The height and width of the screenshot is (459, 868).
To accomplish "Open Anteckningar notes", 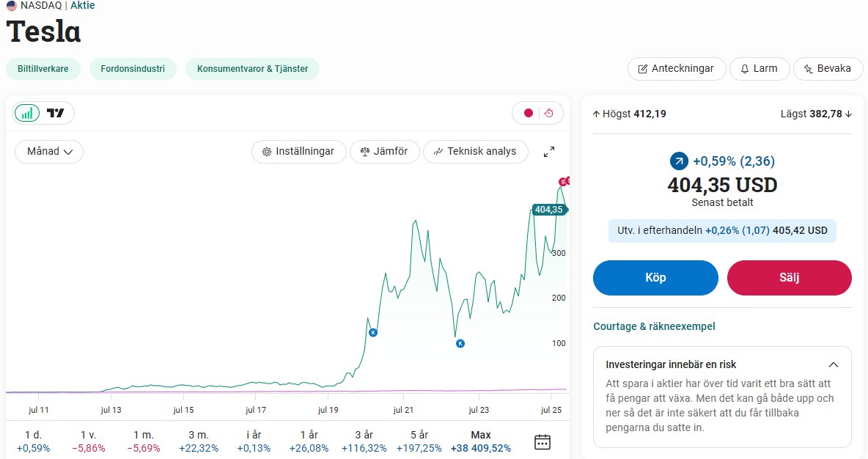I will pyautogui.click(x=677, y=69).
